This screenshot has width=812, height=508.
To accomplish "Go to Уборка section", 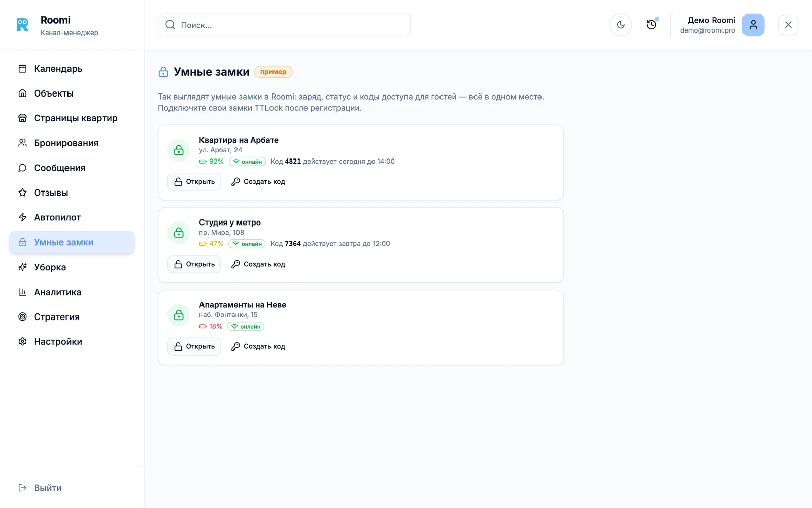I will [72, 267].
